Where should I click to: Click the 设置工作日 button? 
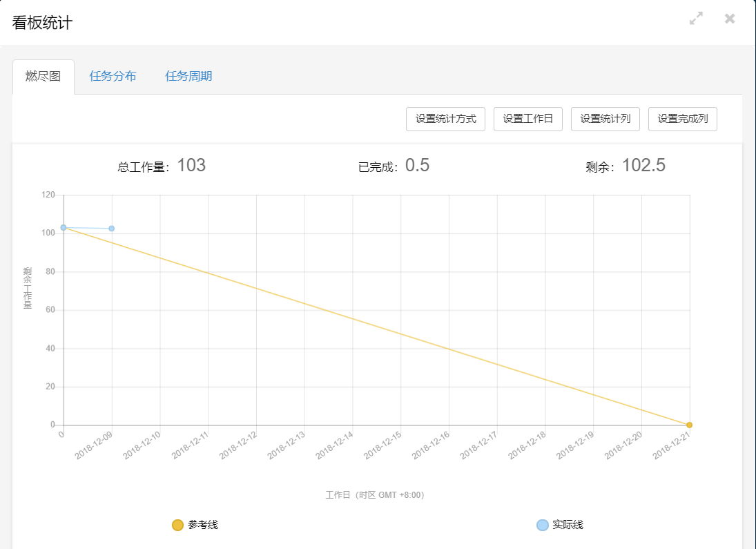528,119
